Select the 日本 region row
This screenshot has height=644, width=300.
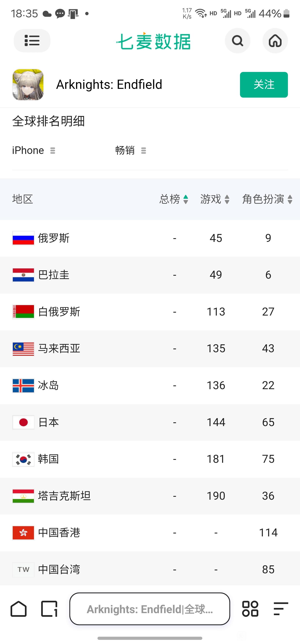coord(150,423)
